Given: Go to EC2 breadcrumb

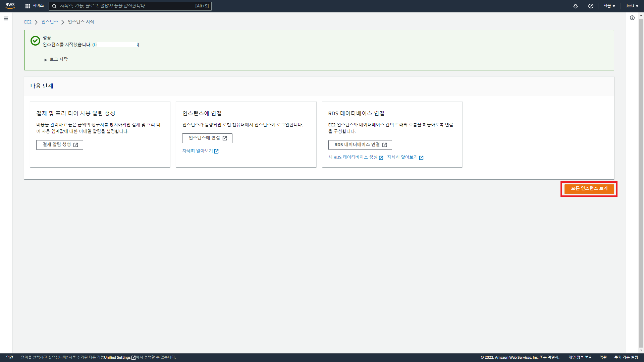Looking at the screenshot, I should coord(28,22).
